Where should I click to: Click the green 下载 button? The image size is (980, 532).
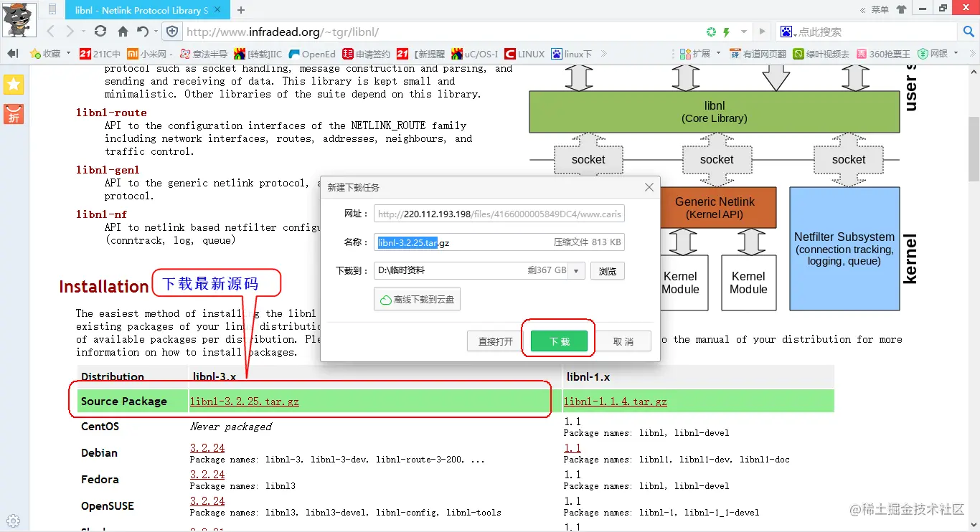pos(559,341)
